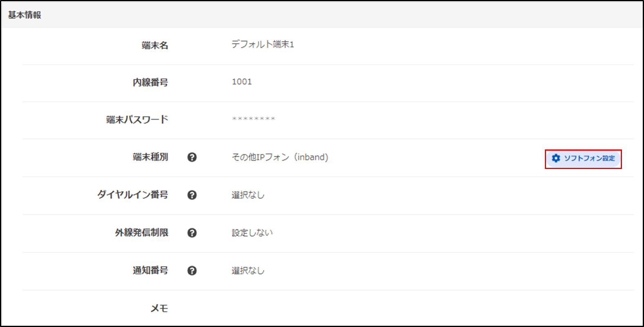
Task: Select the 基本情報 section header
Action: (25, 15)
